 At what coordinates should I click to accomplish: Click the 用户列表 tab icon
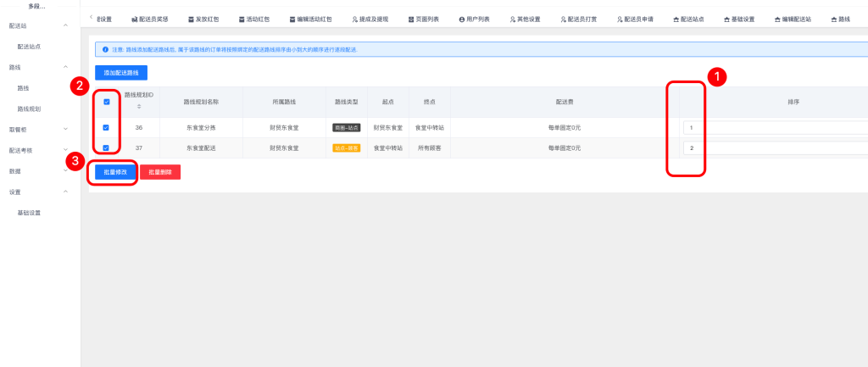[462, 19]
